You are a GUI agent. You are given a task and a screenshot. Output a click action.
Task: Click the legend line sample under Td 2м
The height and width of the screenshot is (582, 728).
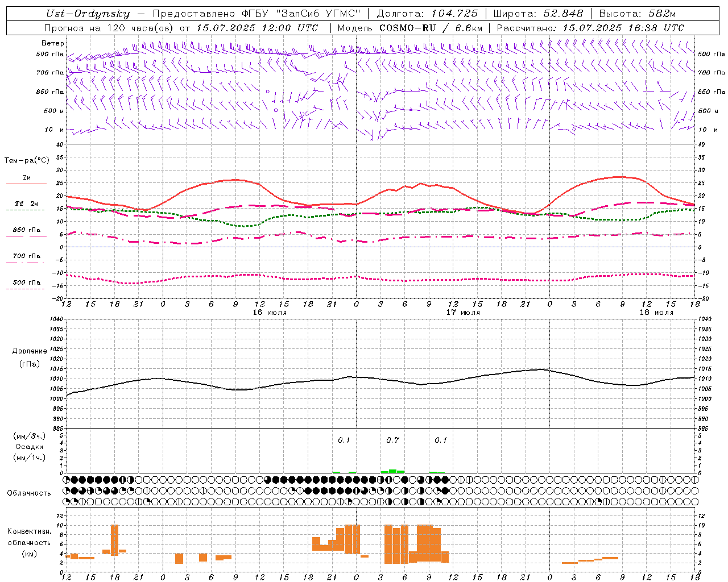[26, 210]
